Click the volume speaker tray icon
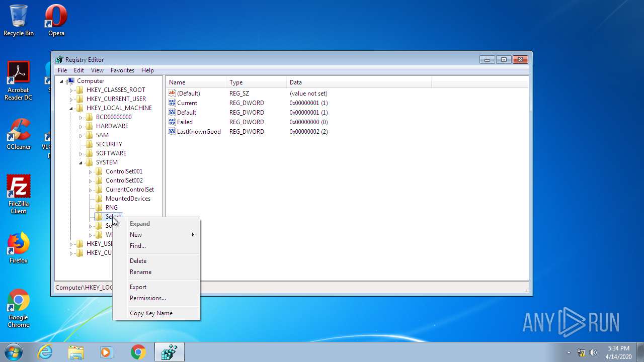Screen dimensions: 644x362 click(x=593, y=352)
